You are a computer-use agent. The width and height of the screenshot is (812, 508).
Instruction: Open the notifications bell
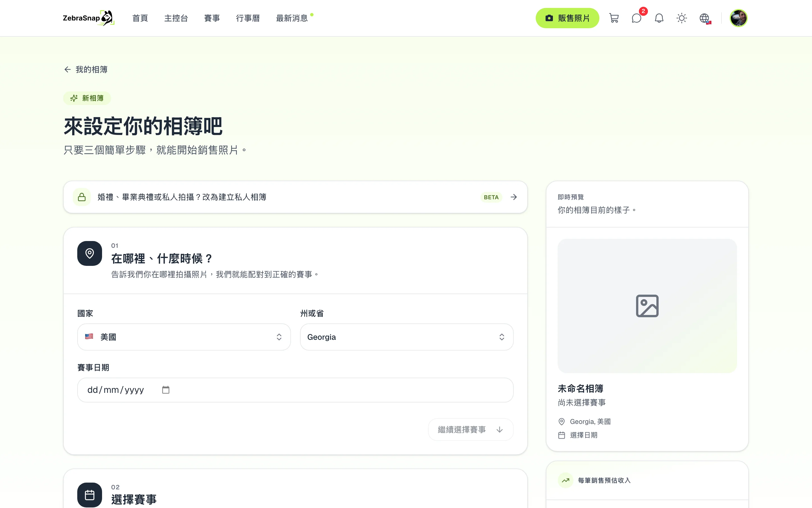tap(659, 18)
